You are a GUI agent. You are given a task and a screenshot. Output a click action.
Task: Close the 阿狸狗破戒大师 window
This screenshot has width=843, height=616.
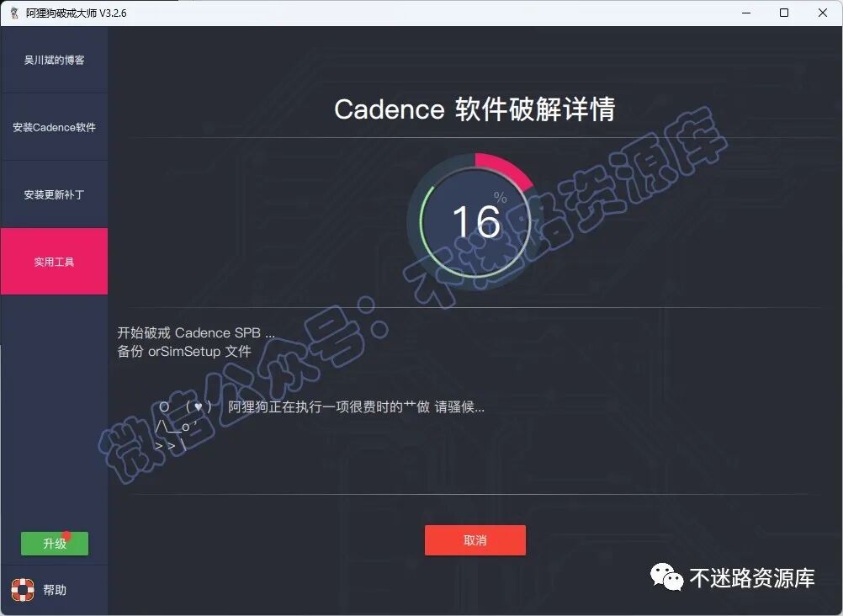(823, 13)
